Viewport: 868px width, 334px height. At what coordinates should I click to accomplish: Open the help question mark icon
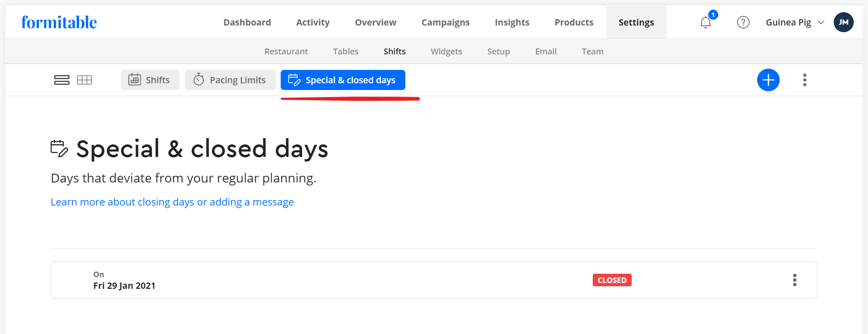tap(743, 22)
